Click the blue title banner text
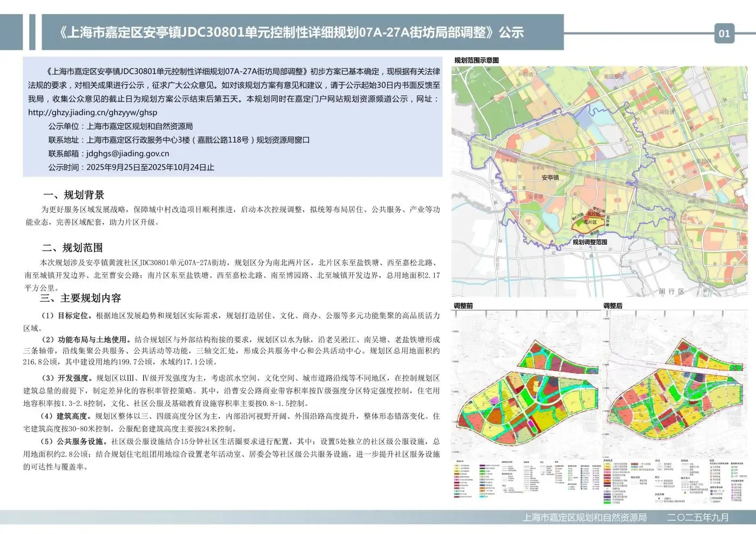The height and width of the screenshot is (534, 756). click(x=292, y=32)
